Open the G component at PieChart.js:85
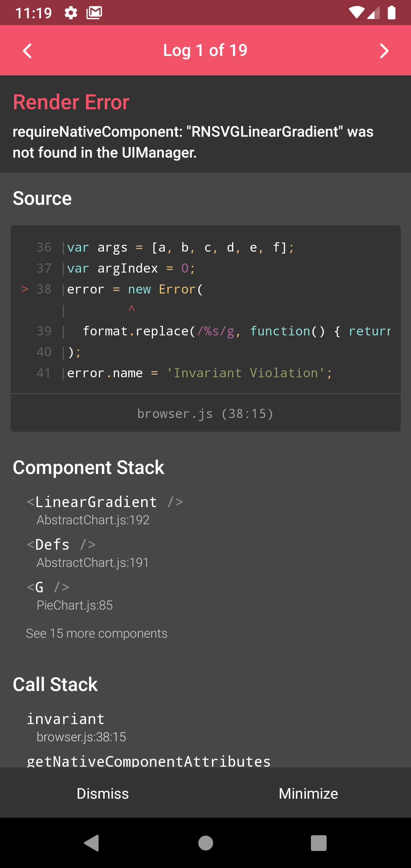411x868 pixels. pyautogui.click(x=70, y=595)
